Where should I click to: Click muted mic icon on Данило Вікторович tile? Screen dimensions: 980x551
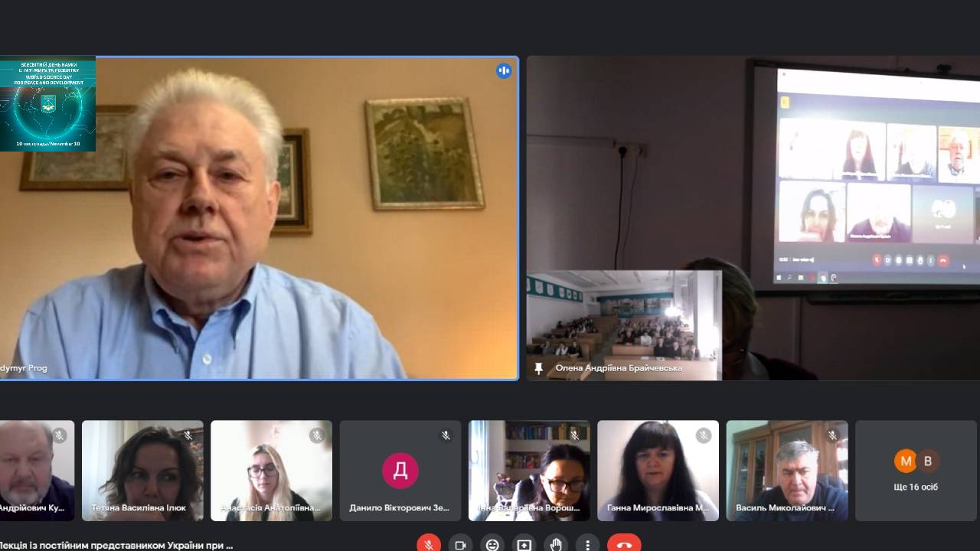[446, 435]
